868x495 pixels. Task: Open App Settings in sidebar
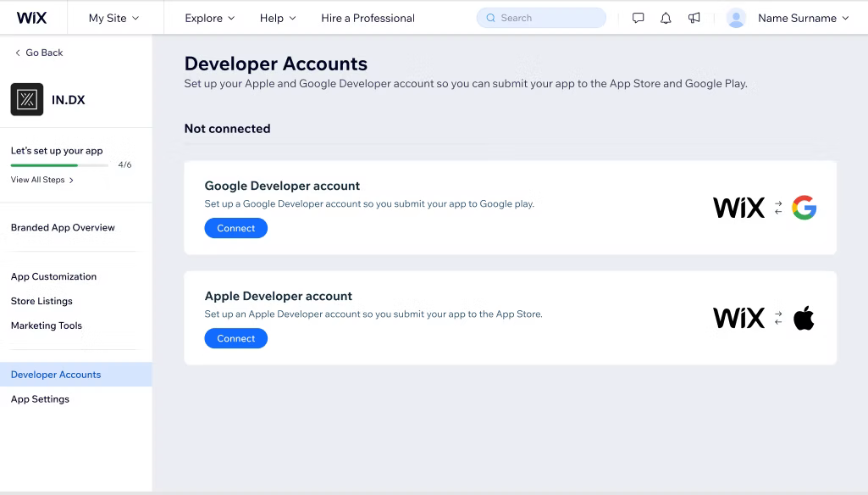coord(40,399)
